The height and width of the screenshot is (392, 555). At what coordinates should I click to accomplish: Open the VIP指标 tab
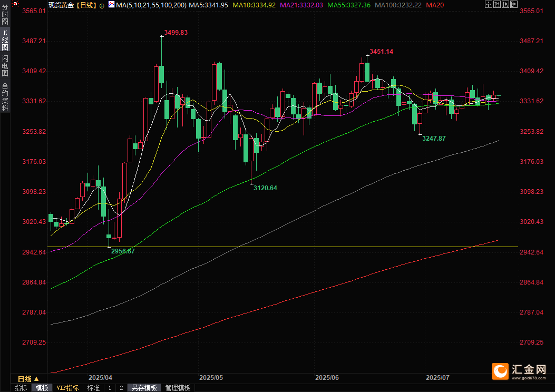68,388
